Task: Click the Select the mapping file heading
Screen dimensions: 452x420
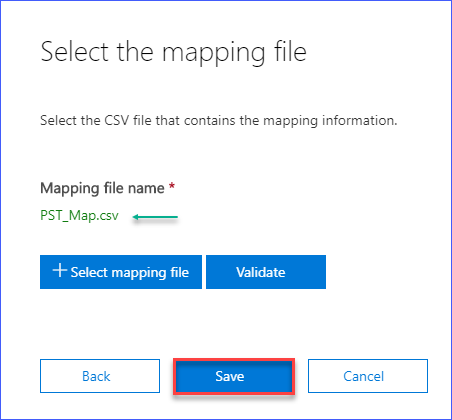Action: [x=173, y=52]
